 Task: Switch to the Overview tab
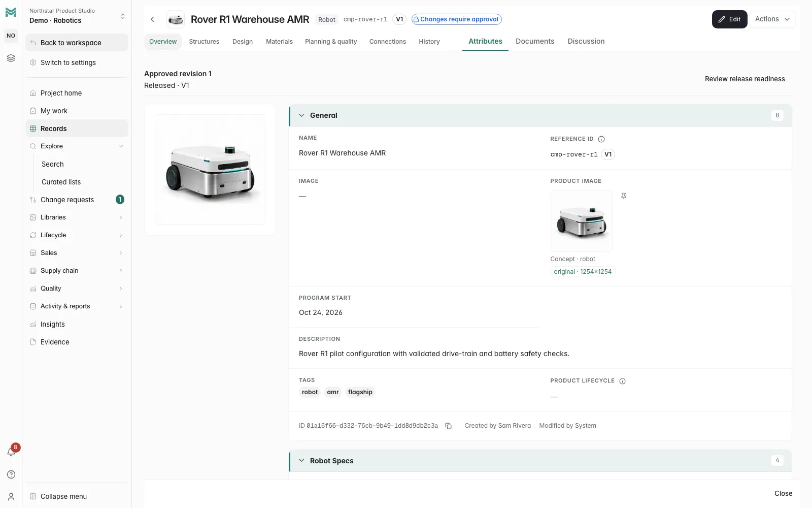(163, 42)
